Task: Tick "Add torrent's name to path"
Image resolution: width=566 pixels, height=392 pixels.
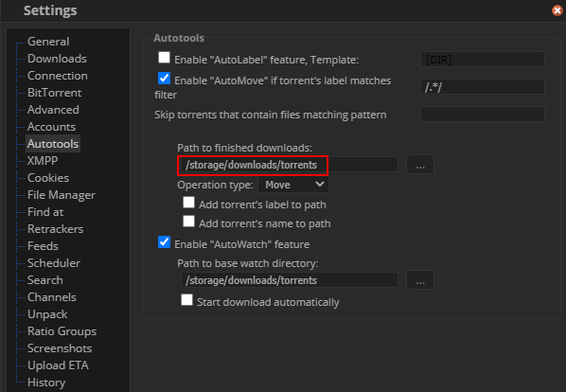Action: click(188, 222)
